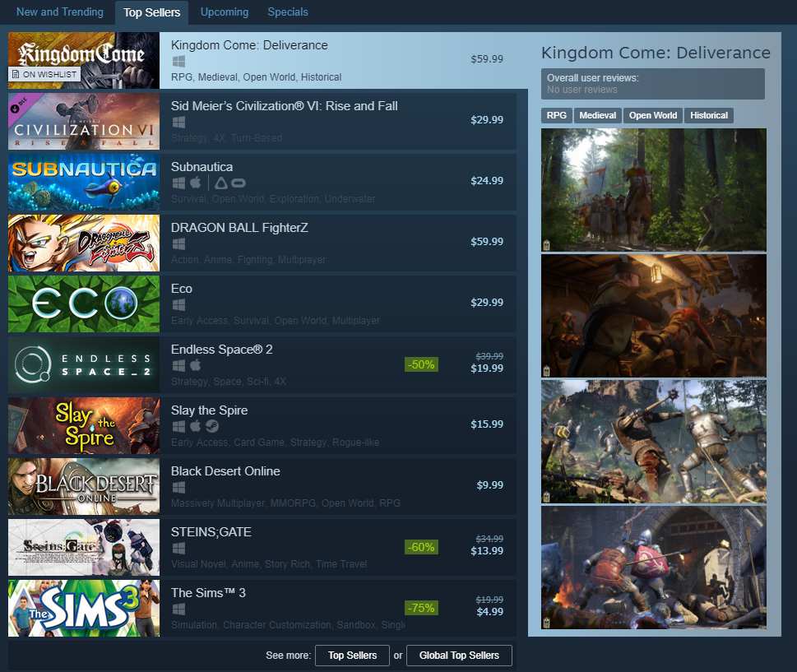This screenshot has height=672, width=797.
Task: Click the Windows icon under Kingdom Come: Deliverance
Action: tap(178, 62)
